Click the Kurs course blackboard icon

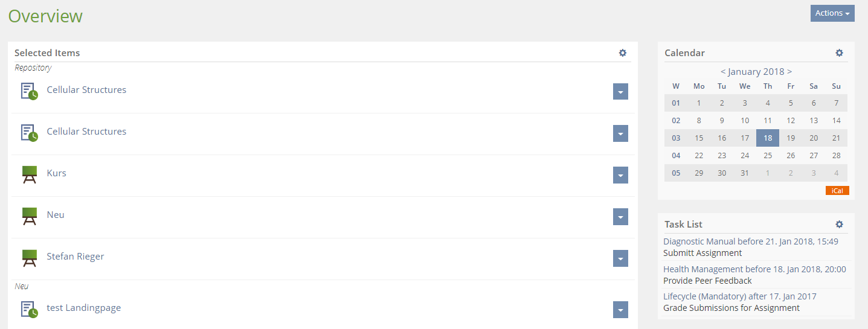(30, 174)
